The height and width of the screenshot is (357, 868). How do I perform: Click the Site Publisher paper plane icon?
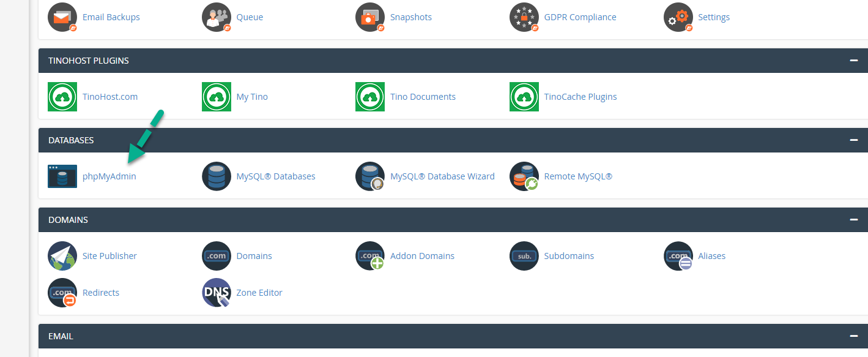(x=62, y=256)
